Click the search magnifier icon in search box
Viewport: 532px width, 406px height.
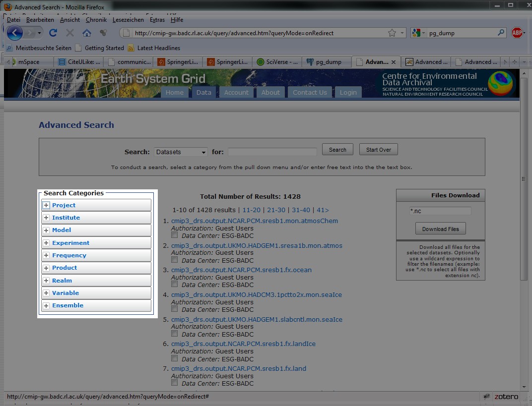[x=501, y=33]
